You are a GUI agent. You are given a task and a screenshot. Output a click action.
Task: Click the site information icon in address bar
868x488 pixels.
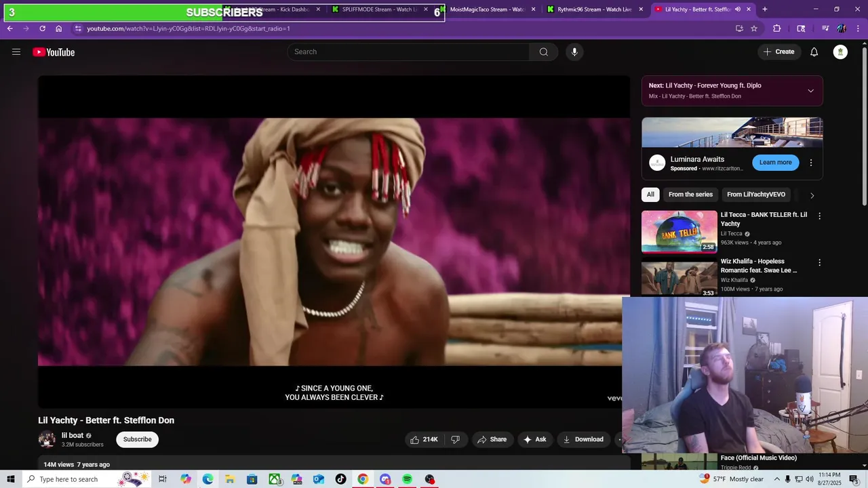point(78,28)
